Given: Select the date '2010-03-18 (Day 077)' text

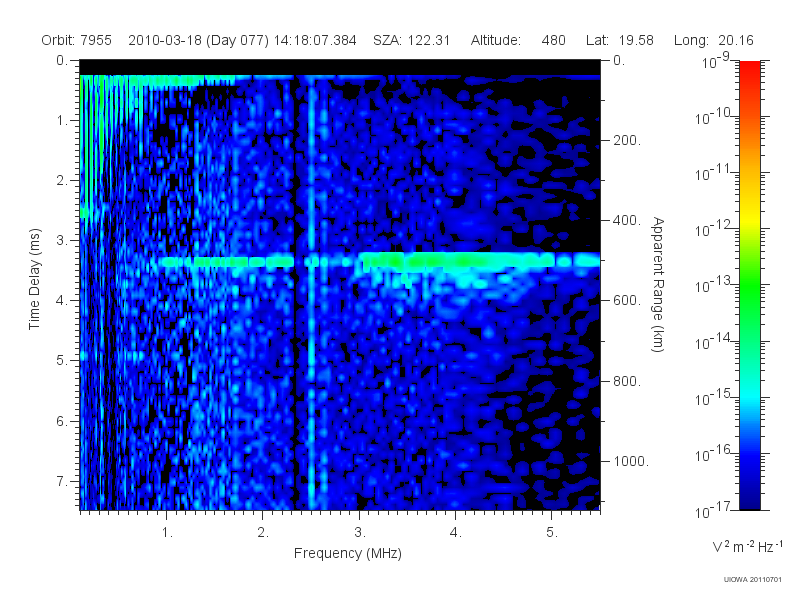Looking at the screenshot, I should tap(198, 40).
